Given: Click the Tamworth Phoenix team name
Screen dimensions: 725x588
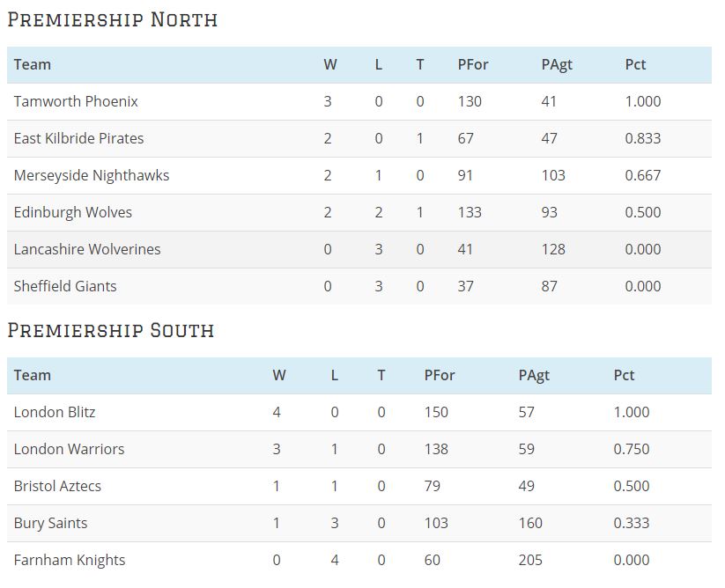Looking at the screenshot, I should [76, 101].
